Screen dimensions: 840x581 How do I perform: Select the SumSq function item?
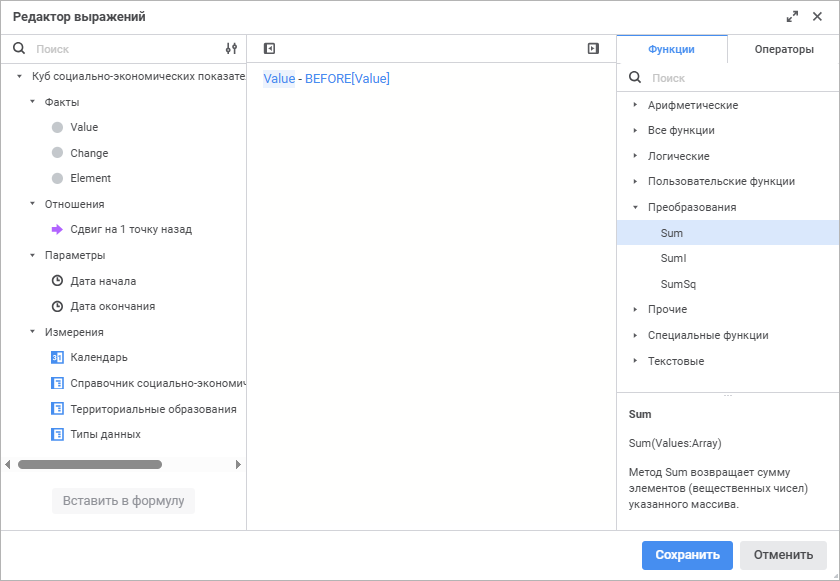tap(678, 284)
